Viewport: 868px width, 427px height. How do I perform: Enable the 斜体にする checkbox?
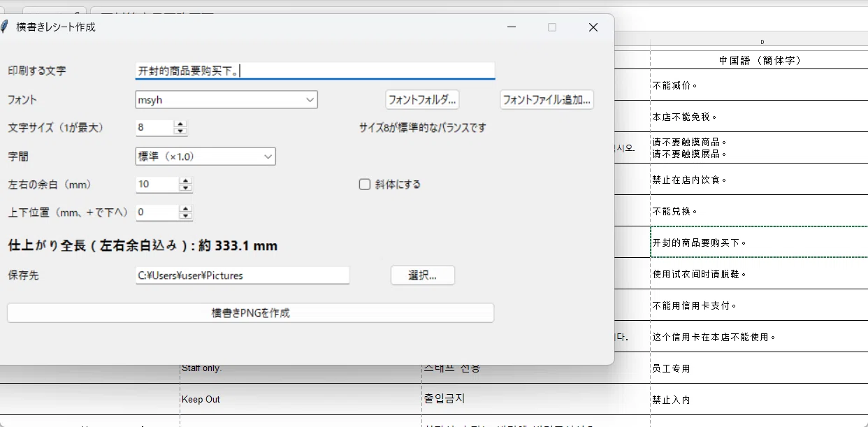pyautogui.click(x=364, y=184)
